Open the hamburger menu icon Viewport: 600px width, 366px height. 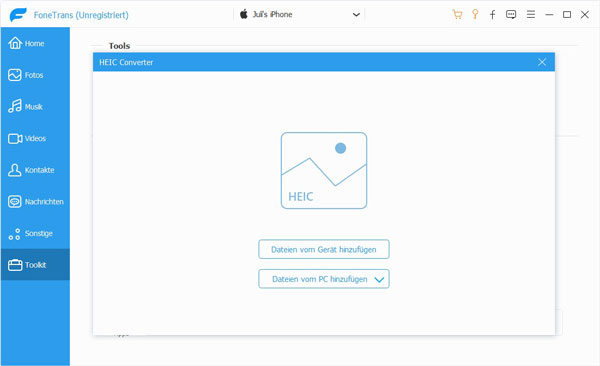point(530,15)
